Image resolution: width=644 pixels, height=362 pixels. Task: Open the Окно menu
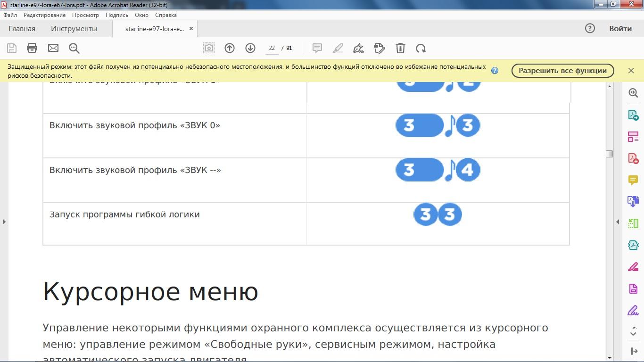[141, 15]
